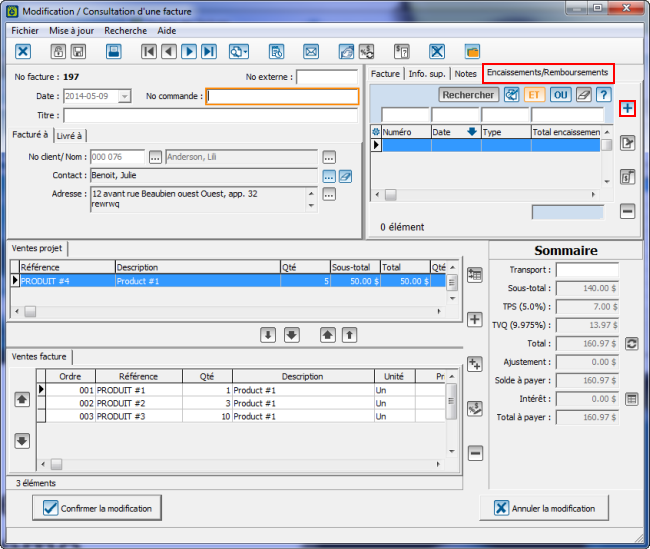Click the Ventes projet horizontal scrollbar
The height and width of the screenshot is (549, 650).
pyautogui.click(x=230, y=311)
